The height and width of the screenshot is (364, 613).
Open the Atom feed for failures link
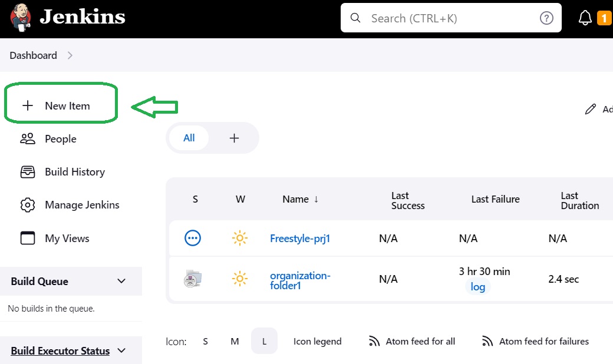click(544, 342)
